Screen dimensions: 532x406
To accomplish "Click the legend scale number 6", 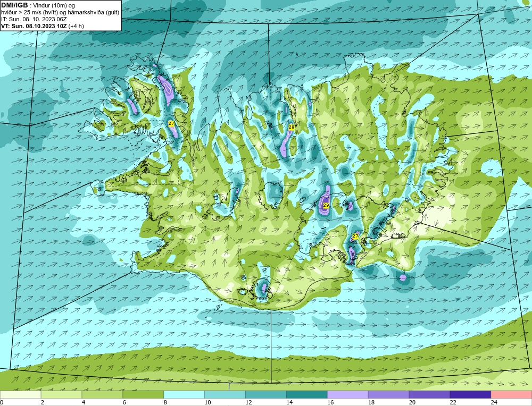I will coord(124,402).
